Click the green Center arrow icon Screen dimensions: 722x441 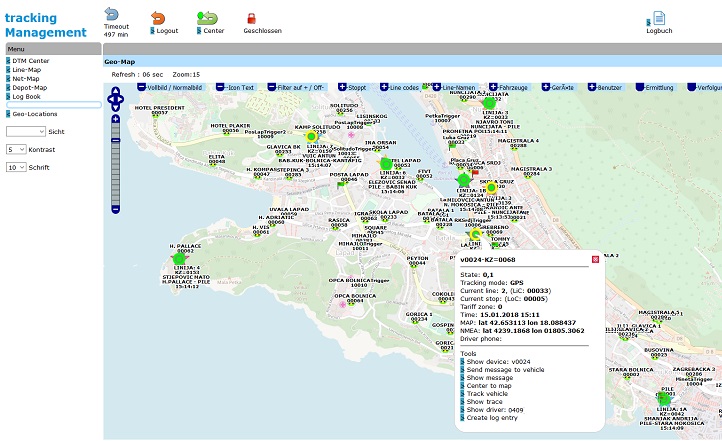point(207,17)
